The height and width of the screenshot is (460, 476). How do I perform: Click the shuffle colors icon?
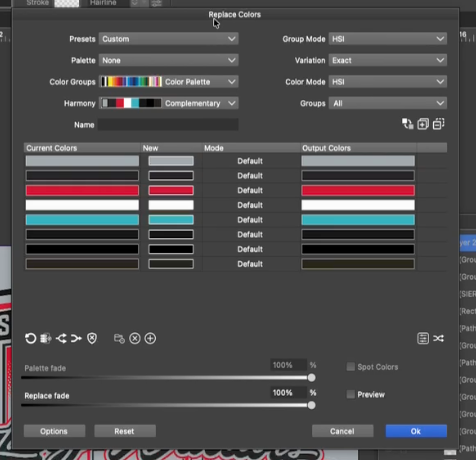click(x=438, y=339)
